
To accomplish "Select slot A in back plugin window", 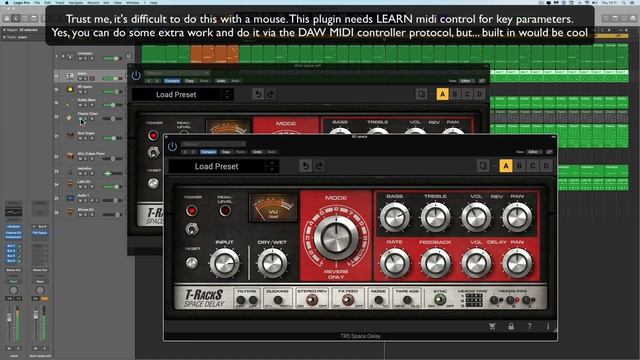I will click(442, 94).
